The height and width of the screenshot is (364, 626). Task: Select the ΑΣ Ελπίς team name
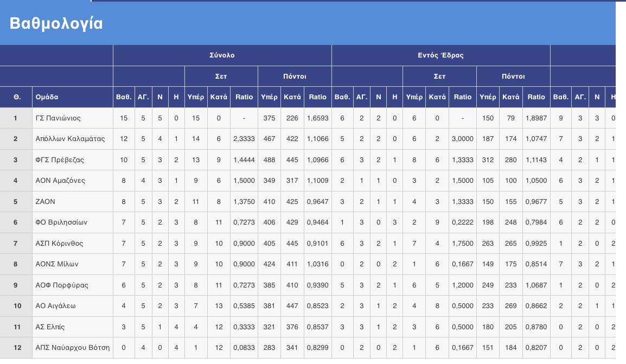[x=50, y=327]
